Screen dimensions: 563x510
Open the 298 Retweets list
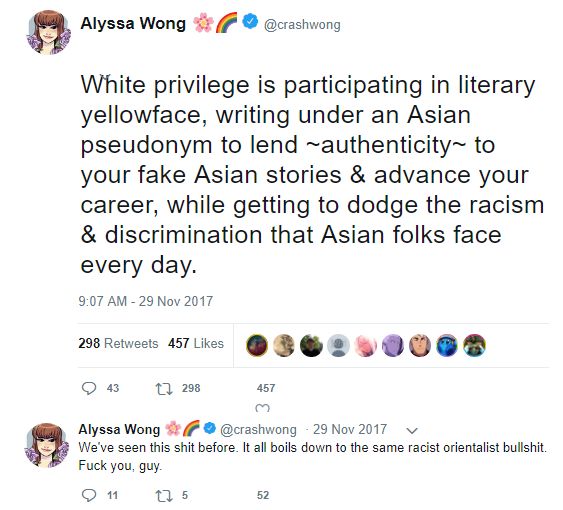coord(118,343)
